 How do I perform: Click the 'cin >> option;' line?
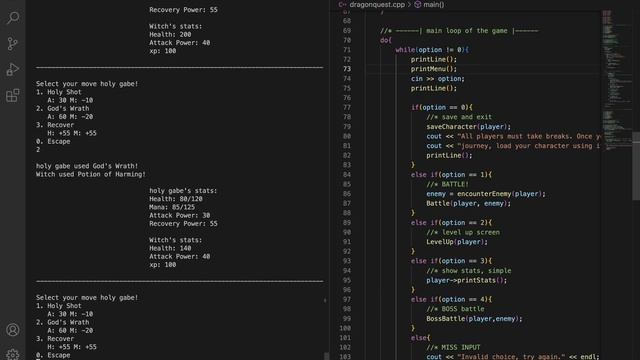point(438,79)
